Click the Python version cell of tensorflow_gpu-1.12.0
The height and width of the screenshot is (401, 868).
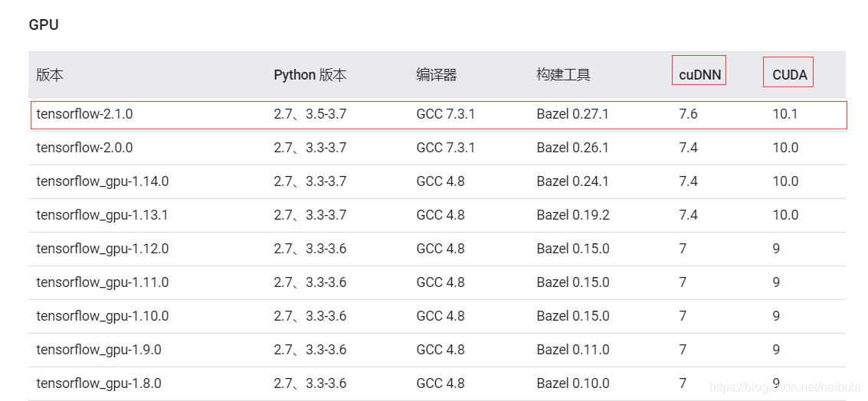(310, 249)
